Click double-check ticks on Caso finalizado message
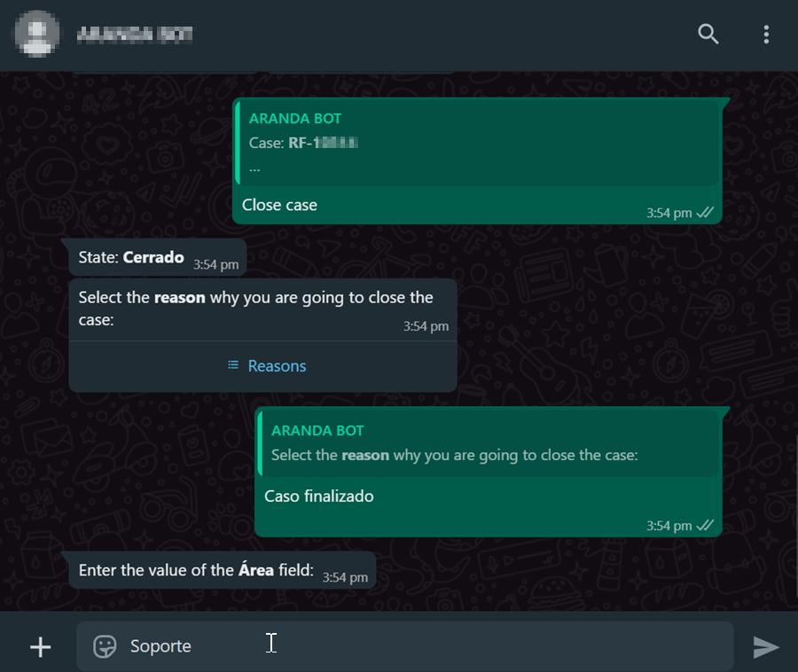798x672 pixels. [706, 526]
